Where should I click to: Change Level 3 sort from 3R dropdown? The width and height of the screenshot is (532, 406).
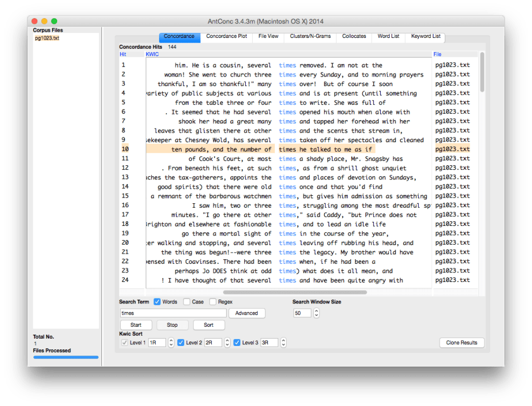coord(271,342)
